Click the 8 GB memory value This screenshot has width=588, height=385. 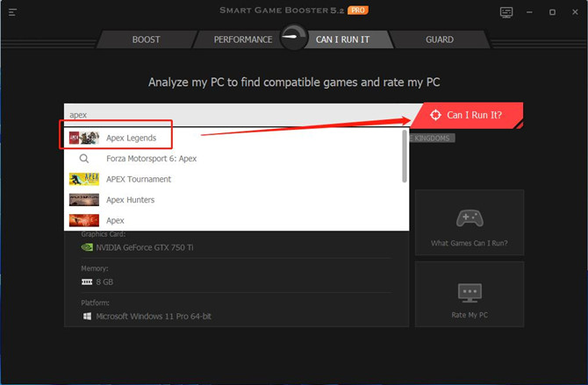(104, 282)
